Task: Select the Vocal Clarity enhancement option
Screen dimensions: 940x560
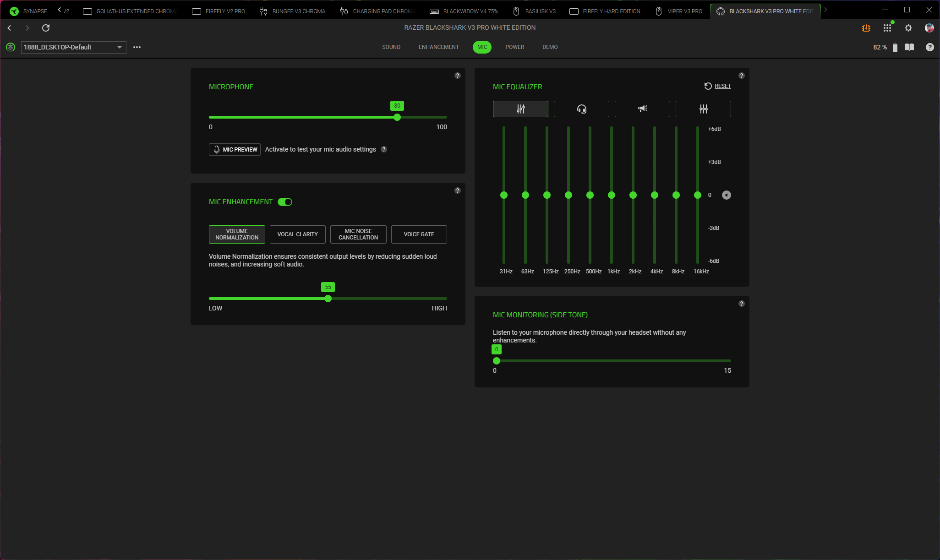Action: [297, 234]
